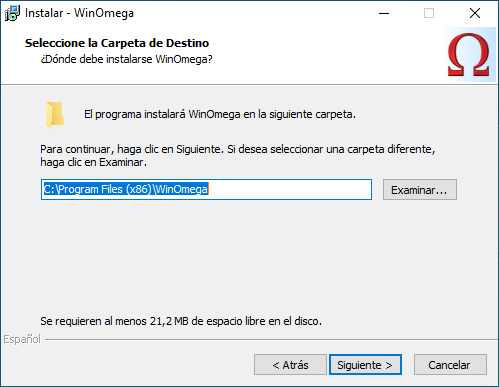Click the yellow folder icon

[55, 115]
